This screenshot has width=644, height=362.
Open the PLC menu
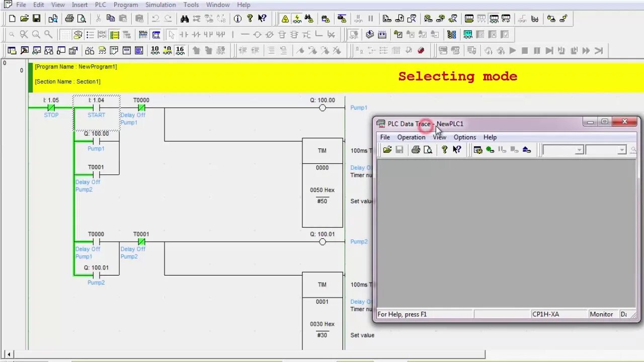pos(101,5)
